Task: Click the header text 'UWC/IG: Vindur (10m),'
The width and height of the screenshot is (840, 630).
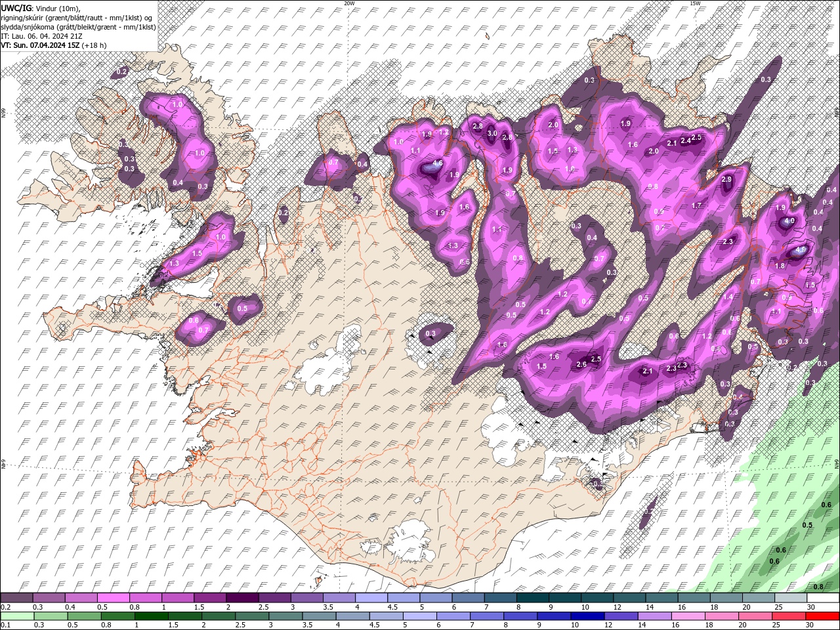Action: [x=41, y=7]
